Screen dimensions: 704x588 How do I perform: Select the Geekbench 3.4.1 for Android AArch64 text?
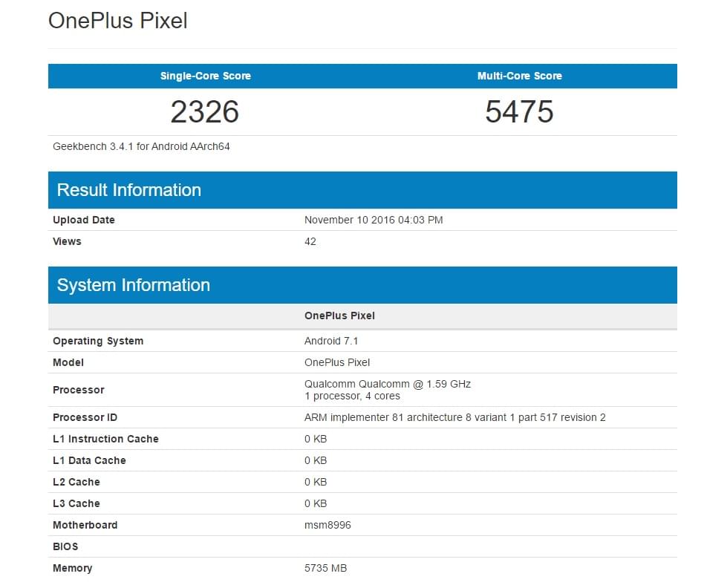click(x=141, y=146)
